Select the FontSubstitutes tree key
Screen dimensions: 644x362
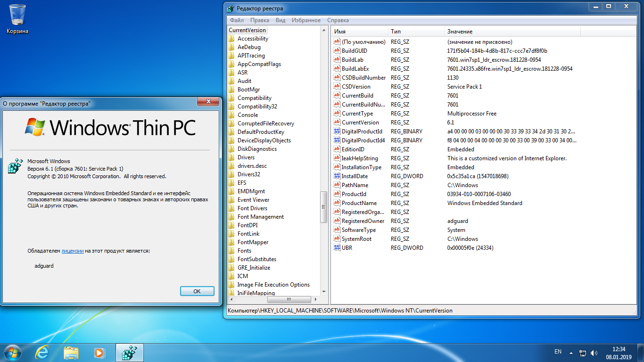click(x=257, y=259)
